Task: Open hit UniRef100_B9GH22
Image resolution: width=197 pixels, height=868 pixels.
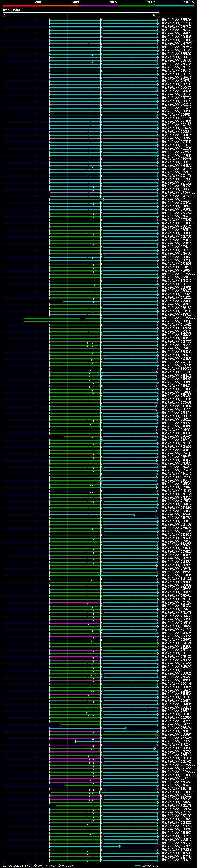Action: tap(176, 33)
